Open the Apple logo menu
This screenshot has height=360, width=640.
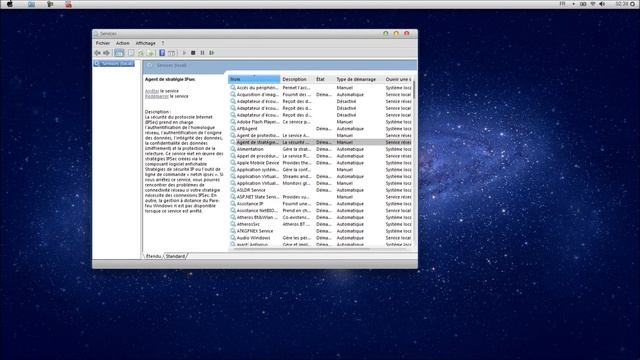tap(10, 4)
